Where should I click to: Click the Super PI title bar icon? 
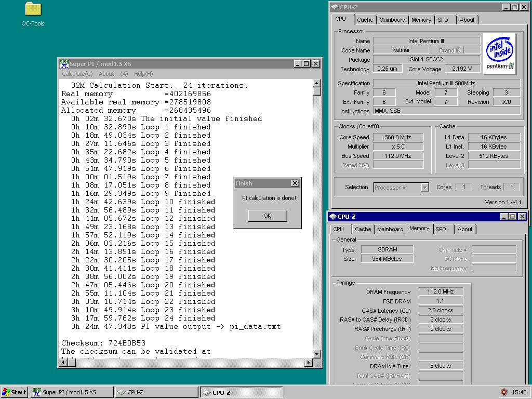64,63
